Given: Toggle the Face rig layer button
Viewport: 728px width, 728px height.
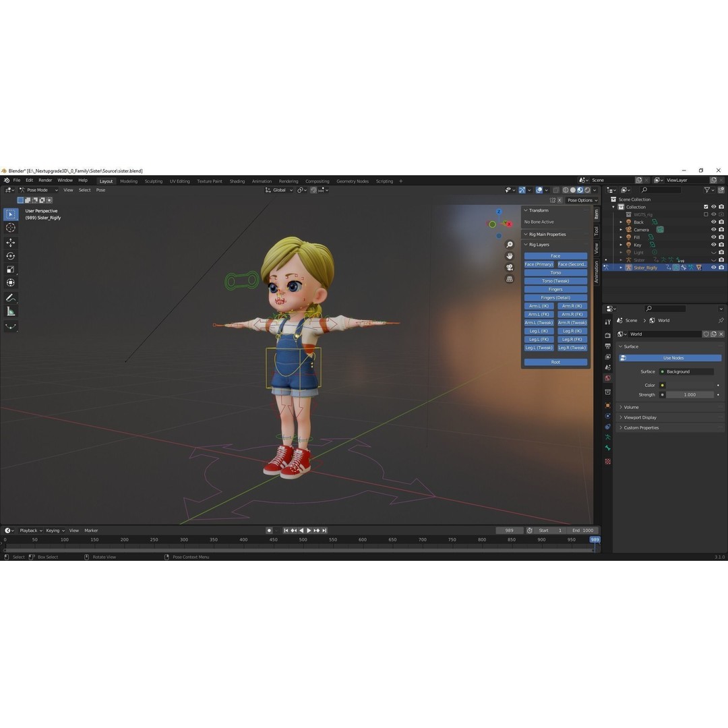Looking at the screenshot, I should 555,256.
